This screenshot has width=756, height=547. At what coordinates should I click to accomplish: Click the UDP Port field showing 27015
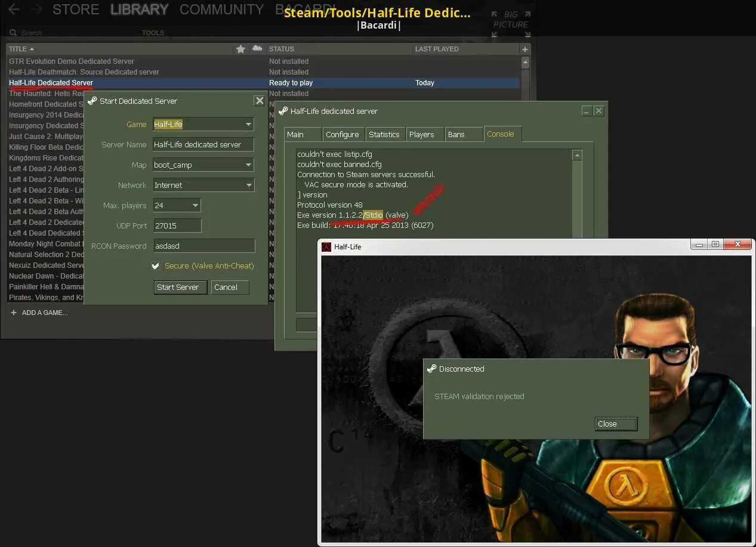pyautogui.click(x=177, y=225)
